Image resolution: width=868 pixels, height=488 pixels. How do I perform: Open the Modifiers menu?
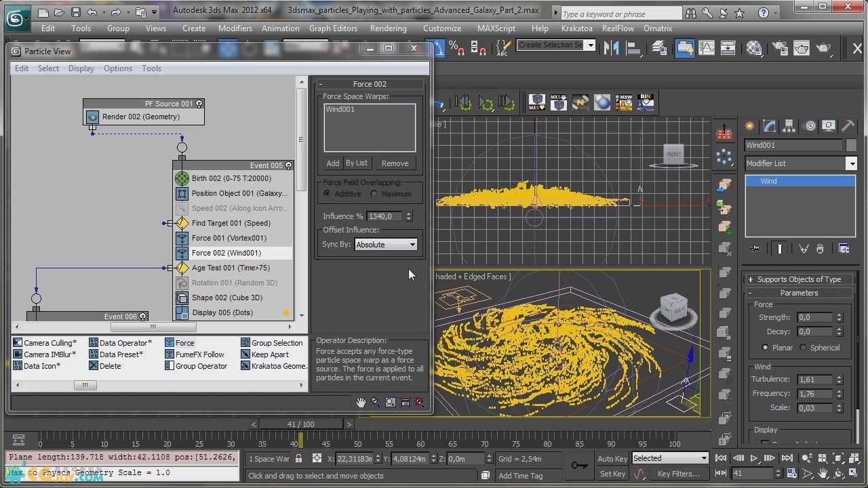[x=235, y=28]
